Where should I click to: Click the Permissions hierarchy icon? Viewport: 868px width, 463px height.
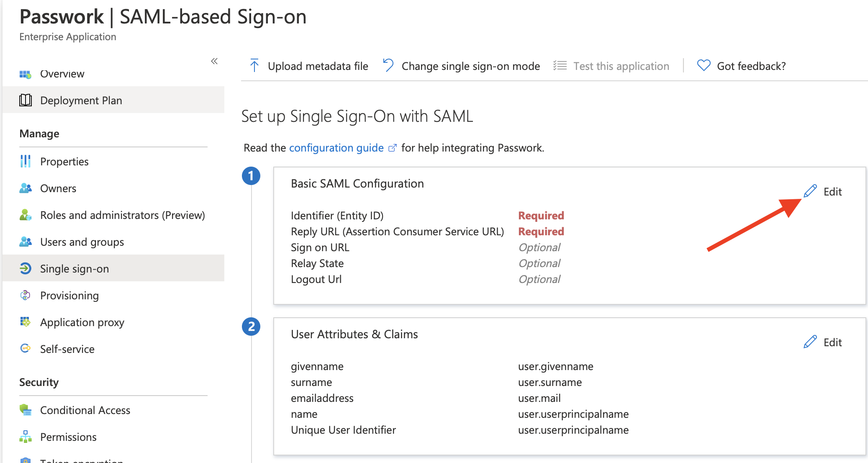26,437
